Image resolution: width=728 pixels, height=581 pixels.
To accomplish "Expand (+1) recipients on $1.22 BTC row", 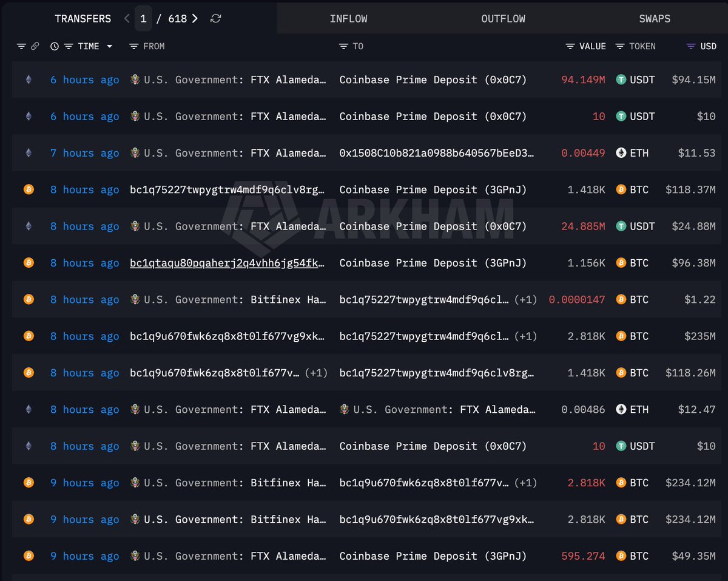I will click(x=525, y=299).
